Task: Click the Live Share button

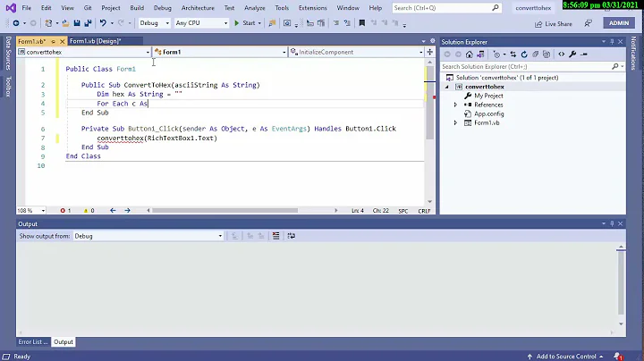Action: 554,24
